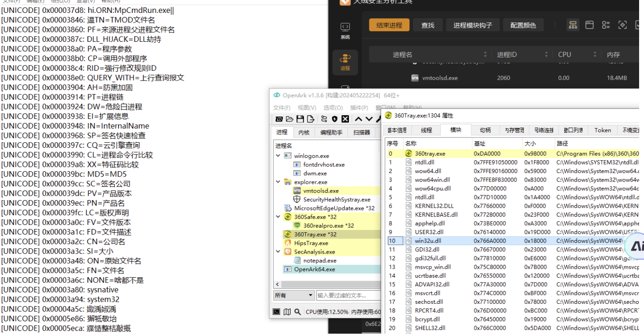Screen dimensions: 644x335
Task: Open the console icon in OpenArk status bar
Action: click(276, 312)
